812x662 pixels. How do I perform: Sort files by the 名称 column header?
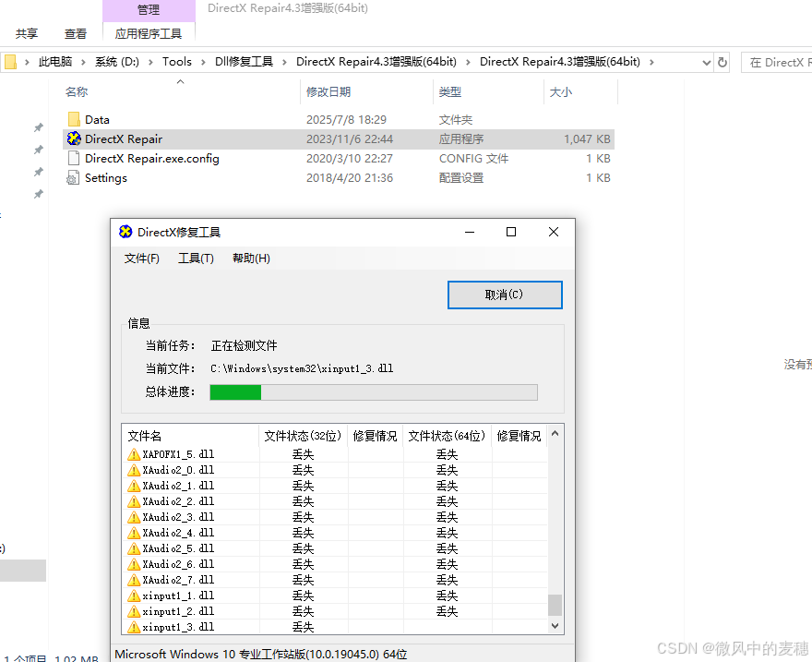point(77,92)
